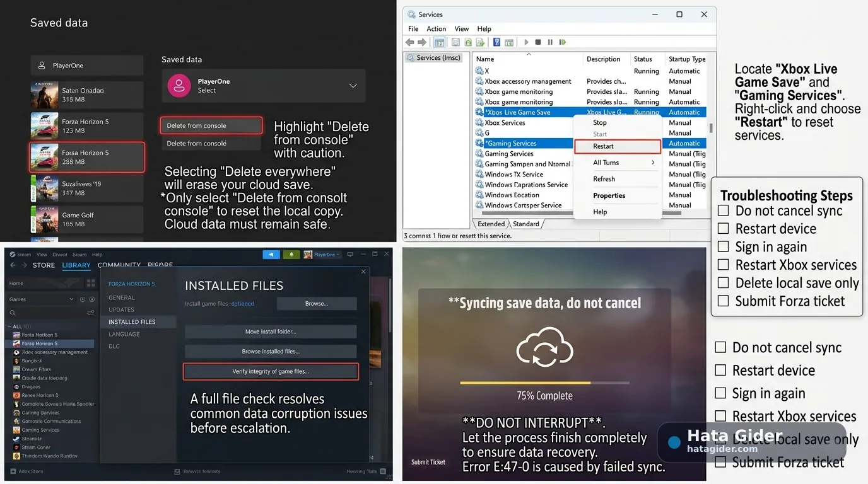Click the Name column header in Services
The height and width of the screenshot is (484, 868).
[485, 59]
